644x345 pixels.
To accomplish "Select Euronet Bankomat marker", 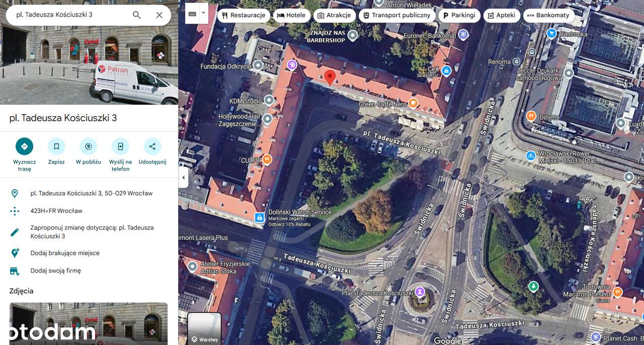I will 463,34.
